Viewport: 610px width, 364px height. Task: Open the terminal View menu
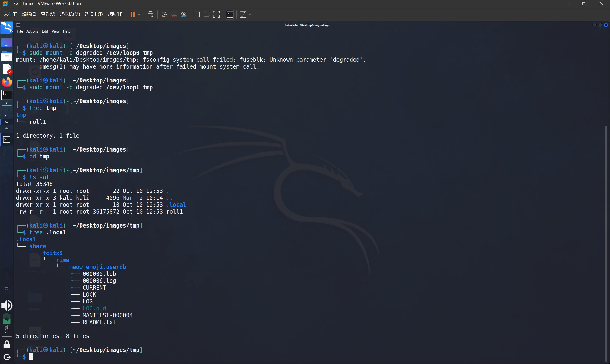56,31
